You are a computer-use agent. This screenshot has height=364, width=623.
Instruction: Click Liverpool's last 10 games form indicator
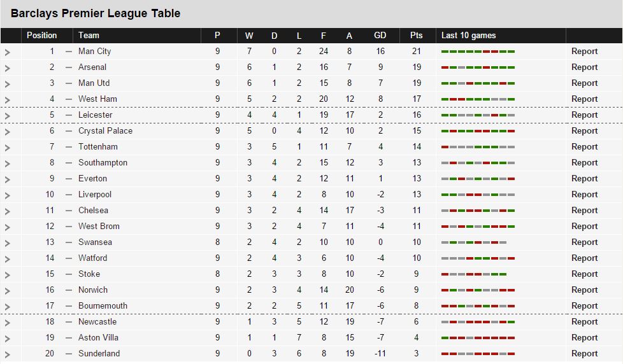point(478,195)
